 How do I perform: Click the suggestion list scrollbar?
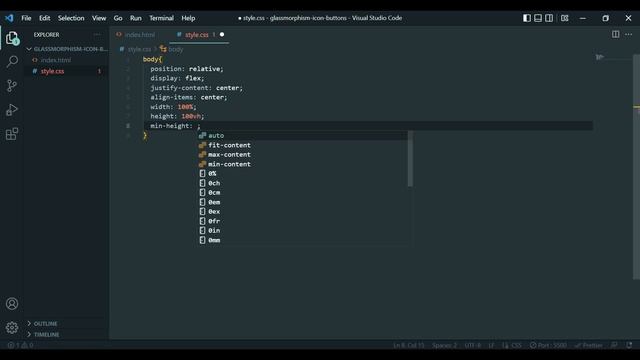click(x=410, y=159)
